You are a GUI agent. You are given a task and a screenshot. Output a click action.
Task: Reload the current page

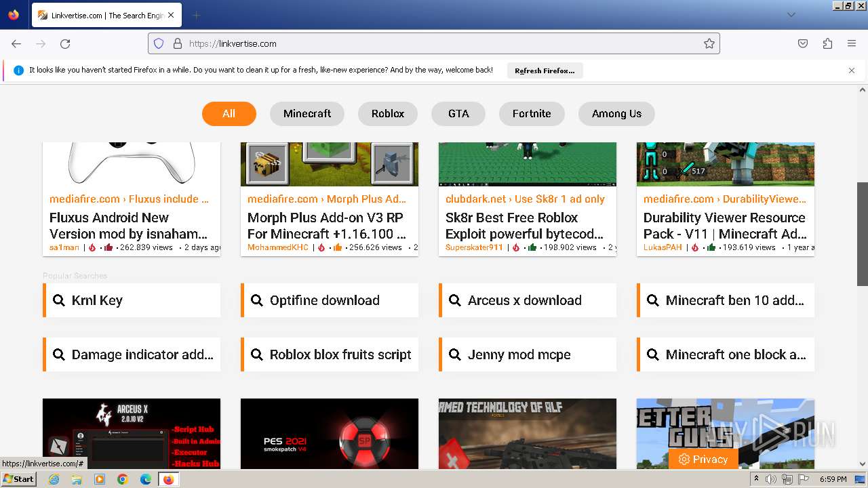coord(65,43)
